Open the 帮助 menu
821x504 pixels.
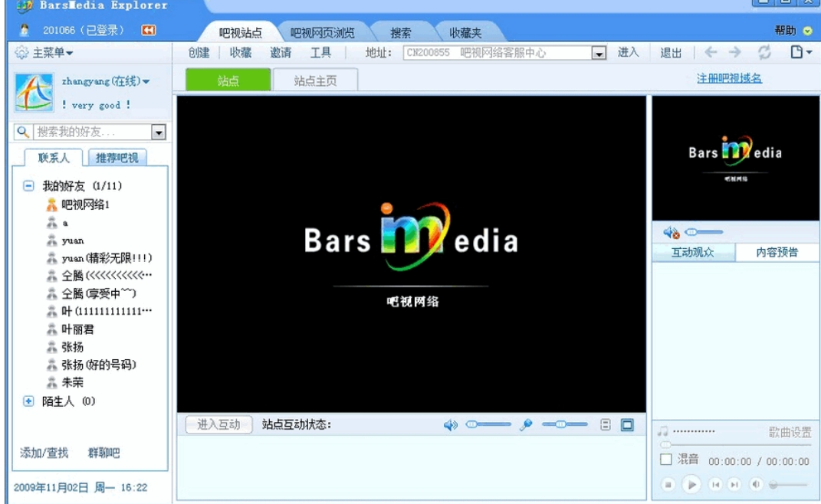pos(785,31)
